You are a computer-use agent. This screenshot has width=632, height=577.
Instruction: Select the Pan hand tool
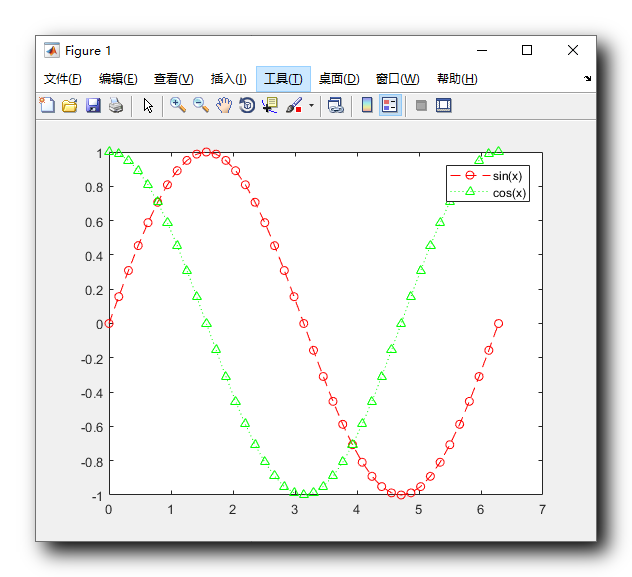pyautogui.click(x=224, y=106)
